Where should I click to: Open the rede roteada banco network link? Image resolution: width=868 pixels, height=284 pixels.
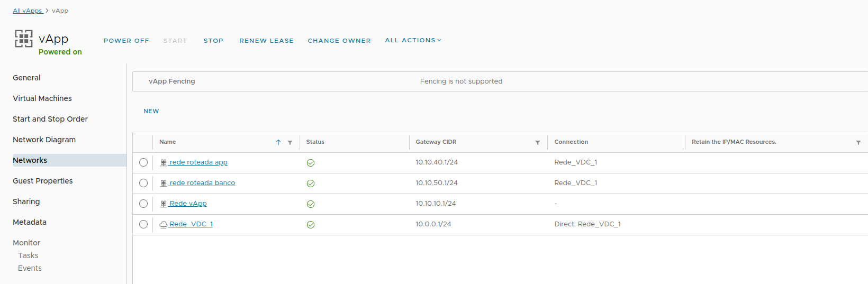click(x=202, y=183)
